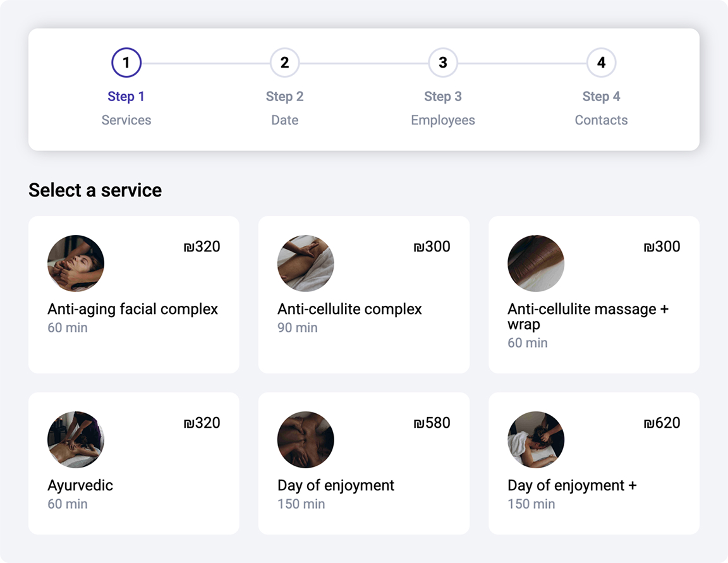
Task: Pick the ₪580 Day of enjoyment price
Action: 432,423
